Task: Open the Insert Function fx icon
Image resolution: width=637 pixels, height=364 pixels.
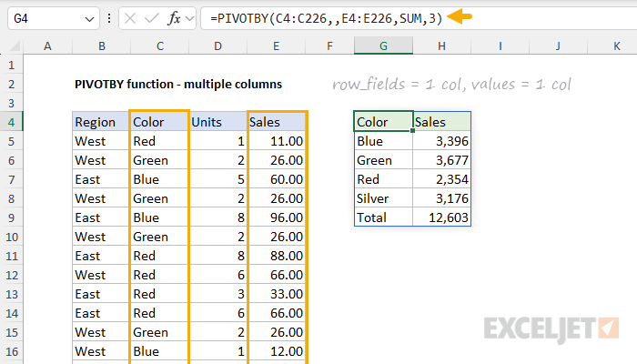Action: click(x=174, y=18)
